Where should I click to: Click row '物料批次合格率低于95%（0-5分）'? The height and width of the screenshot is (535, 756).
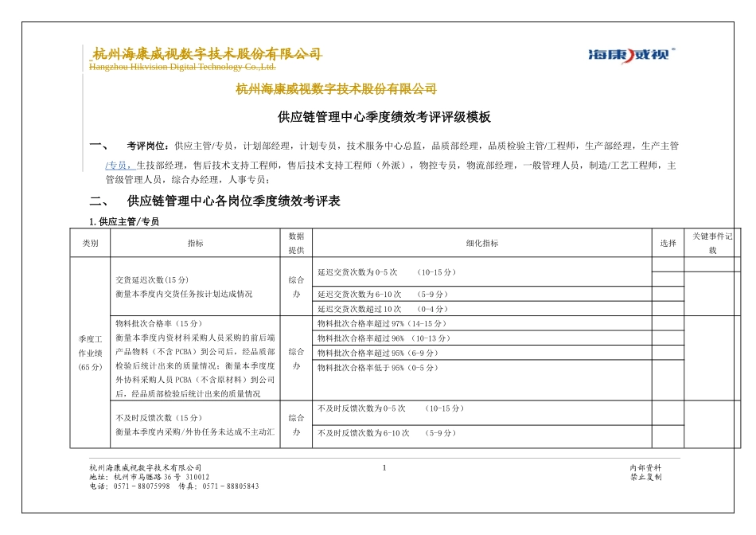(x=482, y=380)
